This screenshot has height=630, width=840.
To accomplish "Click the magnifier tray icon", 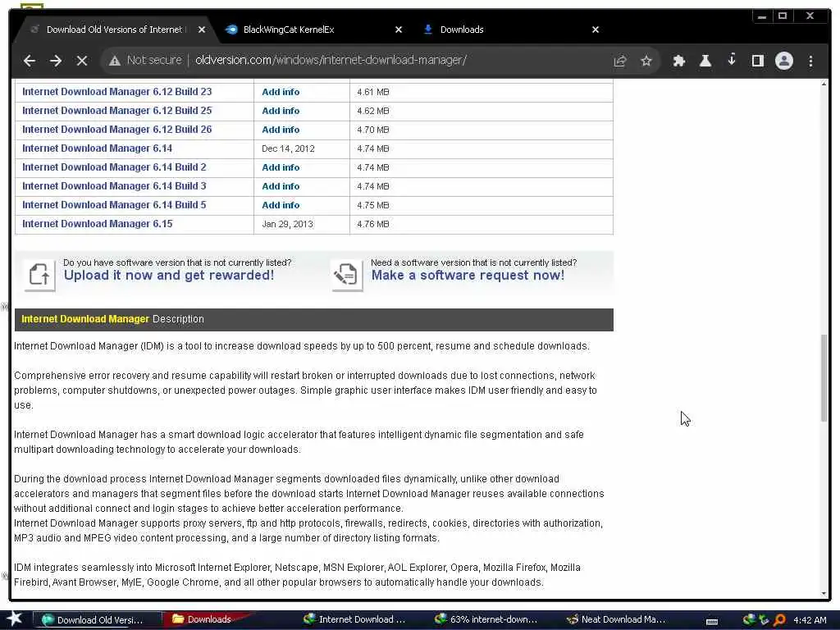I will click(779, 620).
